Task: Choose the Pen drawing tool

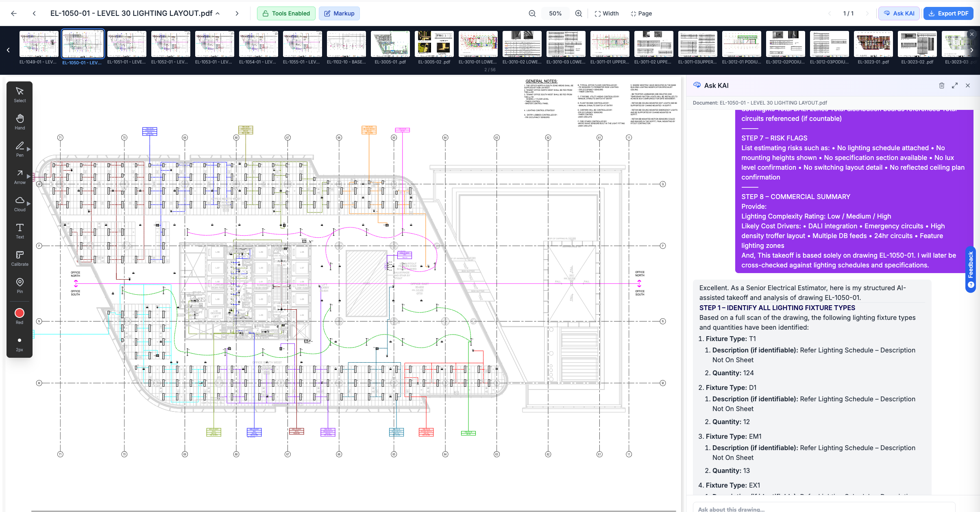Action: coord(20,149)
